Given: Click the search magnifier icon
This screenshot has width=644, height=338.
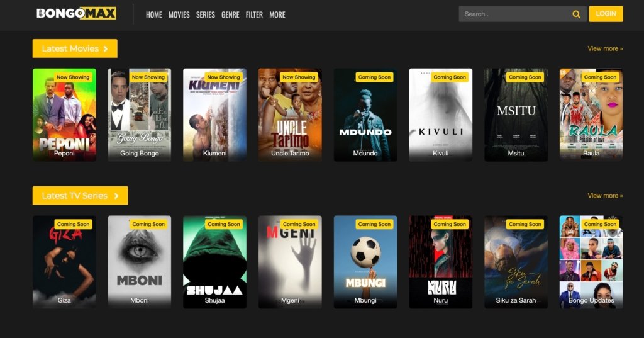Looking at the screenshot, I should point(576,14).
